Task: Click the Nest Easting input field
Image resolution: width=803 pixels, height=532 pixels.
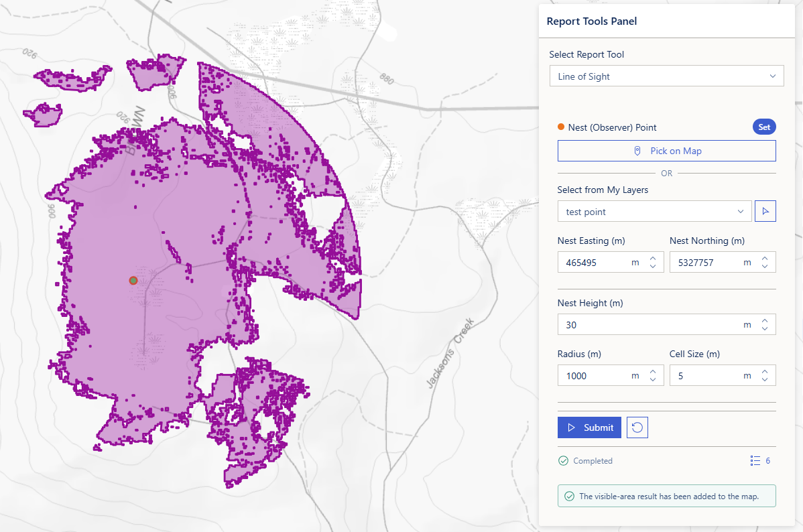Action: pyautogui.click(x=611, y=262)
